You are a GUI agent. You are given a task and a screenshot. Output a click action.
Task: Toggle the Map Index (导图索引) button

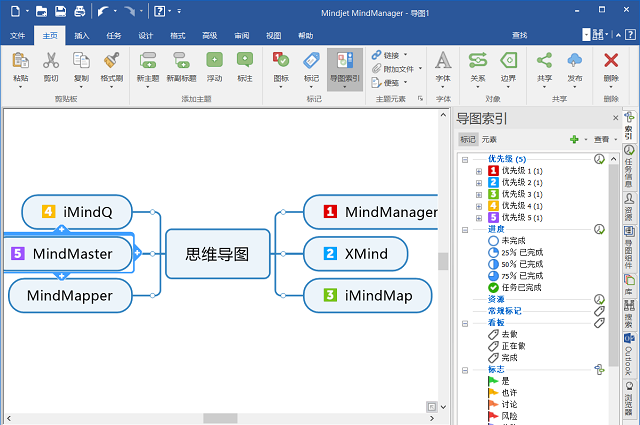point(345,69)
